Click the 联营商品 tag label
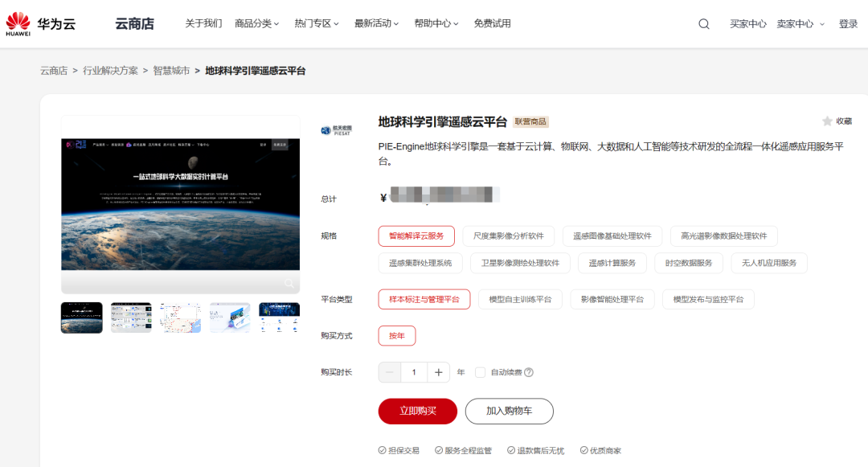Image resolution: width=868 pixels, height=467 pixels. tap(530, 121)
